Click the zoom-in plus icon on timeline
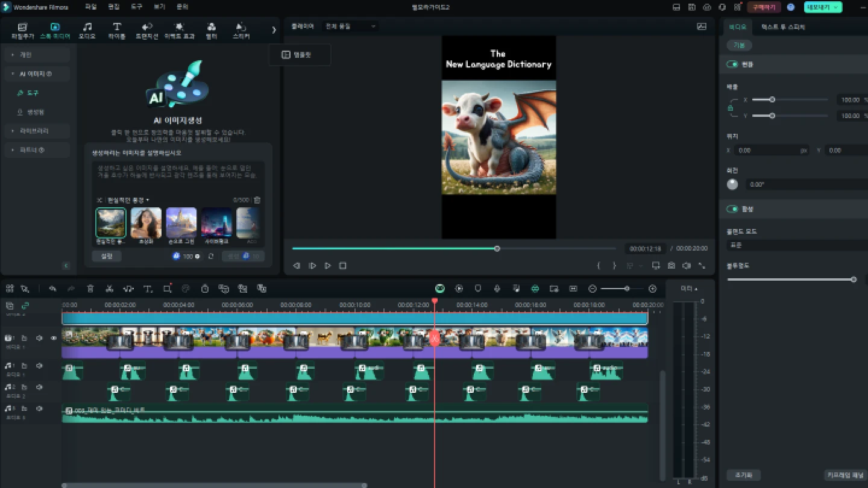The height and width of the screenshot is (488, 868). [652, 289]
